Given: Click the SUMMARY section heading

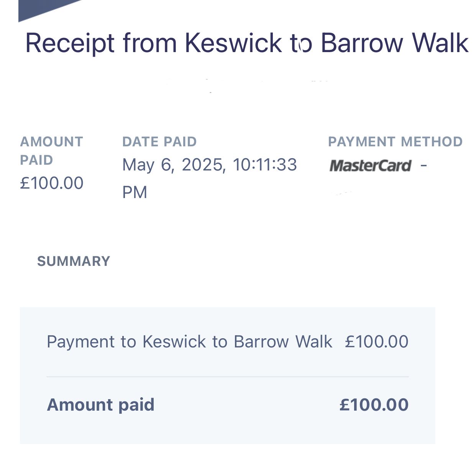Looking at the screenshot, I should coord(74,261).
